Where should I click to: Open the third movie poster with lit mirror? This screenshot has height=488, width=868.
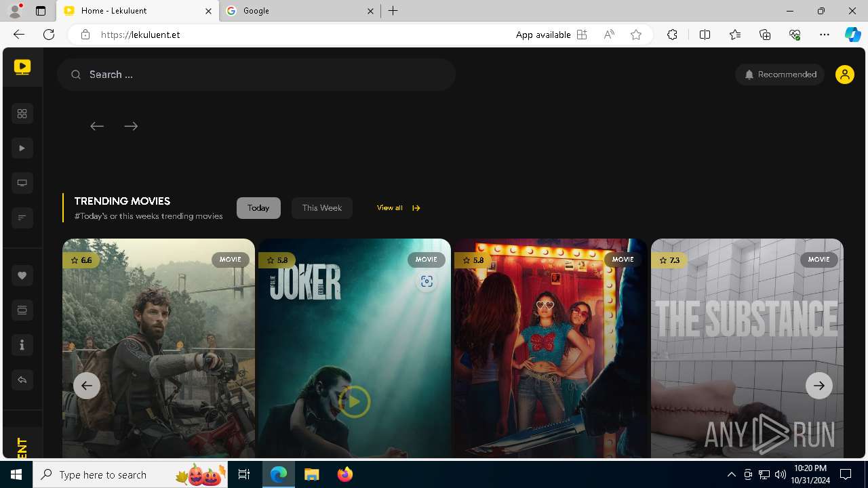(x=551, y=348)
